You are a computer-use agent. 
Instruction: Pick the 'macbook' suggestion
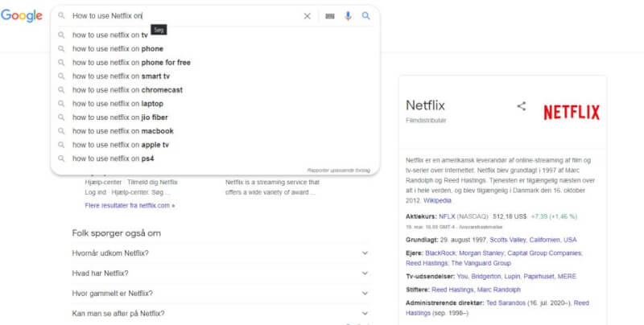pyautogui.click(x=123, y=131)
